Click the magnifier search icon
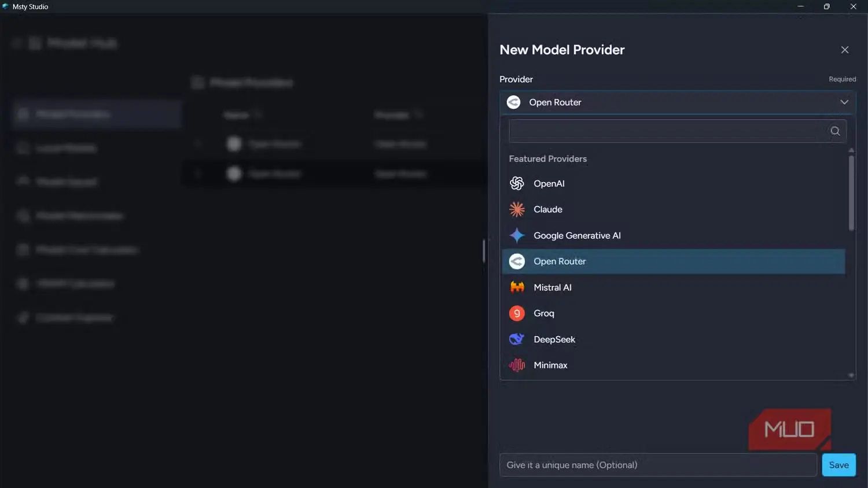The height and width of the screenshot is (488, 868). pyautogui.click(x=835, y=131)
